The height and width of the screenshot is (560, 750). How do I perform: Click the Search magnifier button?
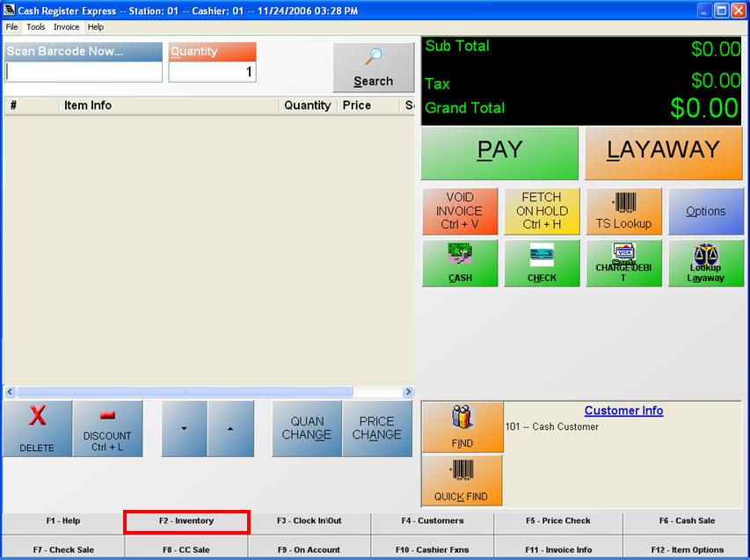373,68
